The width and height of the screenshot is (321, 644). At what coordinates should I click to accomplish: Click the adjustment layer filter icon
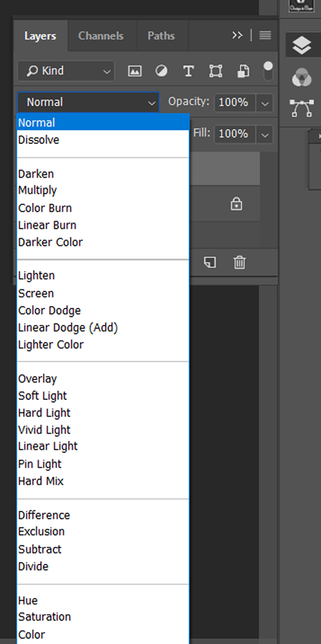pyautogui.click(x=162, y=71)
